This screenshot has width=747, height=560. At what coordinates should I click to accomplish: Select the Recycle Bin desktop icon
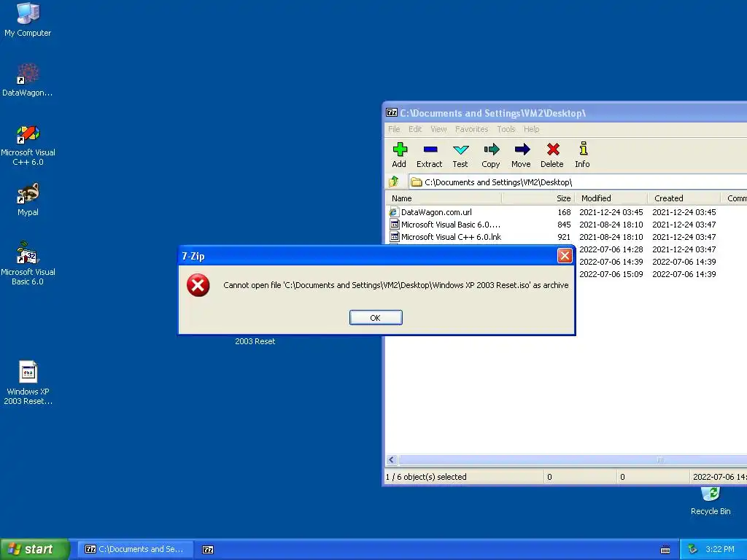click(x=711, y=501)
